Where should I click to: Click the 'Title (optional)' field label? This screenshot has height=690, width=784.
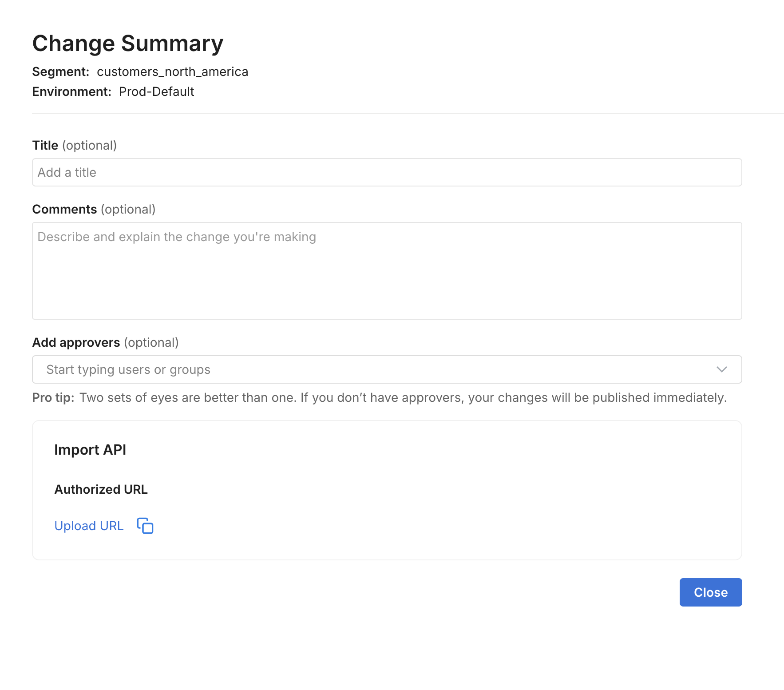(x=74, y=146)
